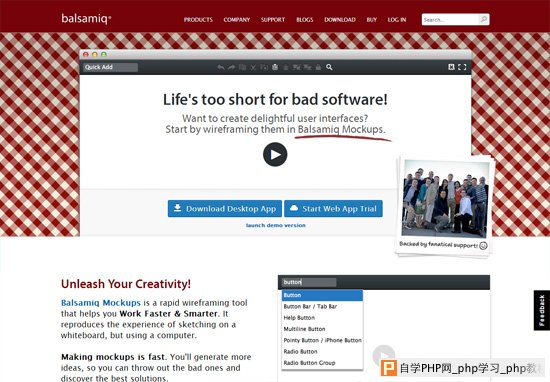Toggle the markup icon at the toolbar's right end
This screenshot has height=382, width=550.
(451, 67)
